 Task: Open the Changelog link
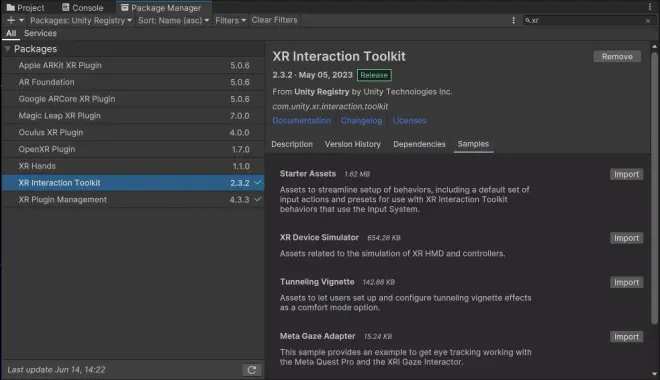coord(362,121)
